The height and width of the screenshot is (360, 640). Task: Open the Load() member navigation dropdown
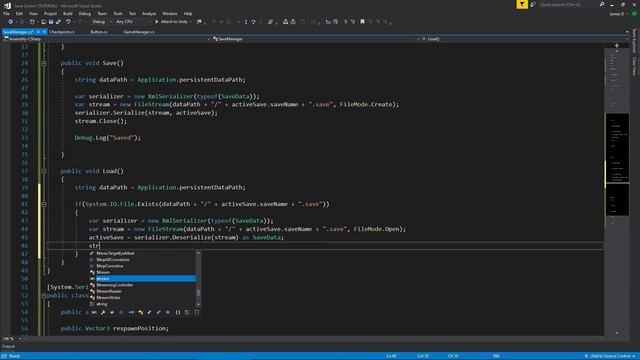(524, 39)
